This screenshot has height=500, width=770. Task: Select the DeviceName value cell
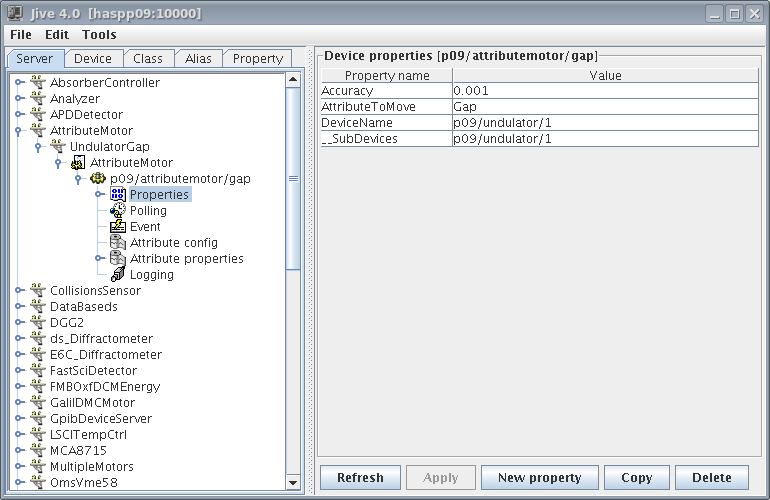click(605, 123)
